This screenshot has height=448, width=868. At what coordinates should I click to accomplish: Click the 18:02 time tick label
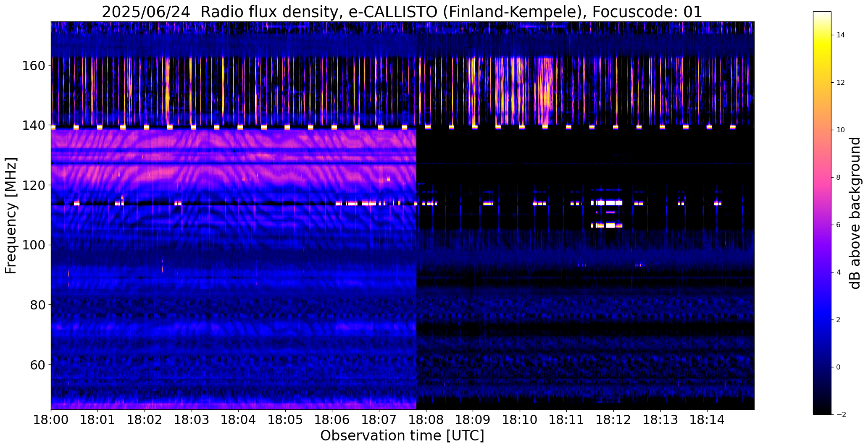(145, 420)
